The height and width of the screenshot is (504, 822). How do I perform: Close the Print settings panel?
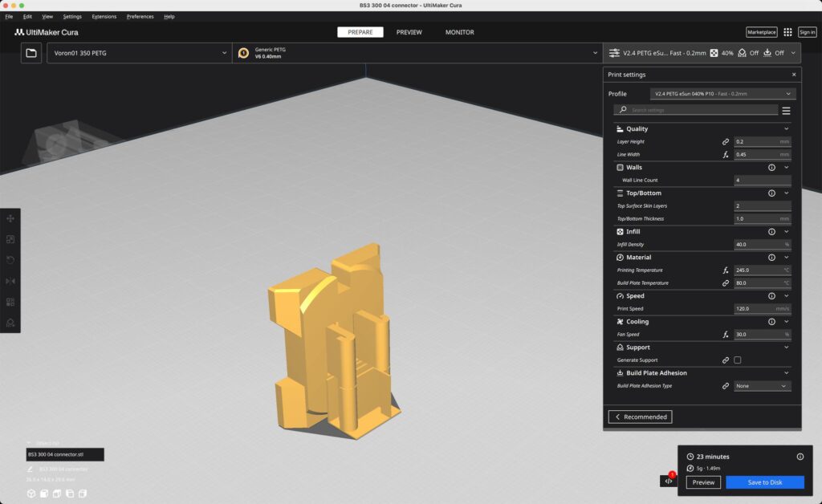click(794, 75)
